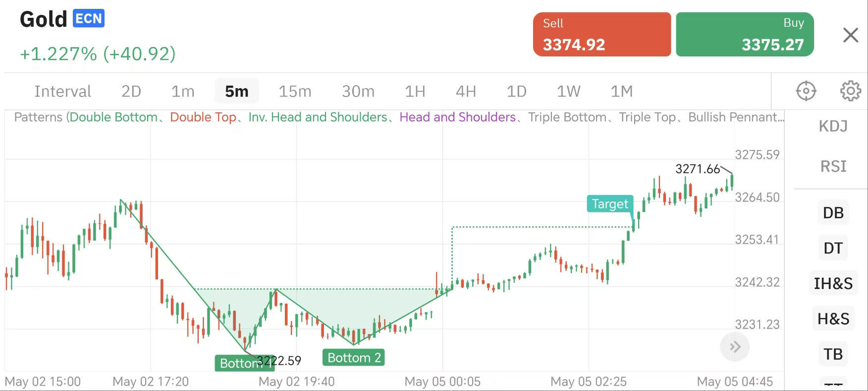Toggle the DT pattern filter
The image size is (868, 391).
833,248
